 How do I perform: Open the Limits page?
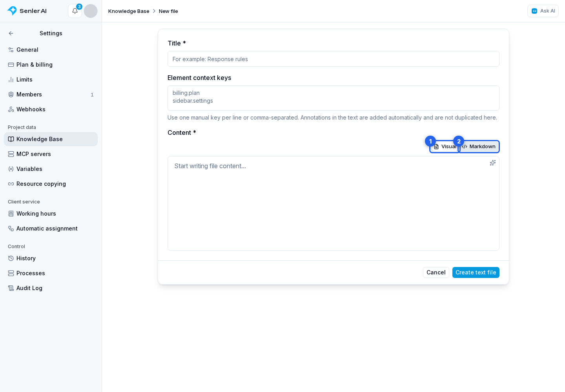(51, 80)
